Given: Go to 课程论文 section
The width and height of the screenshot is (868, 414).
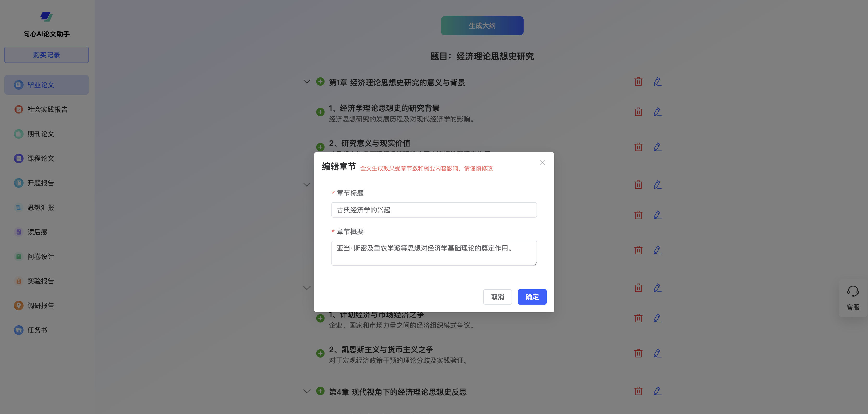Looking at the screenshot, I should point(47,158).
